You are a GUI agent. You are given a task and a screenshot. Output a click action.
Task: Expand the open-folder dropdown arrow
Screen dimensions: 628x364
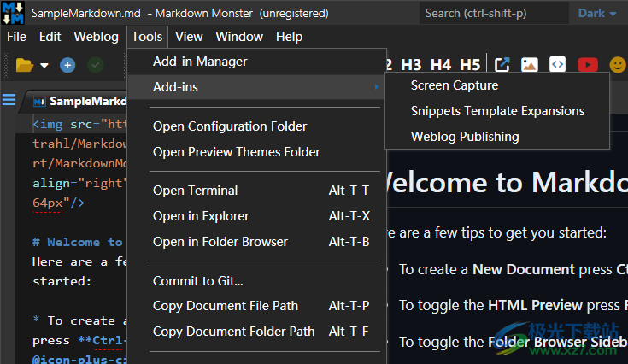(44, 65)
